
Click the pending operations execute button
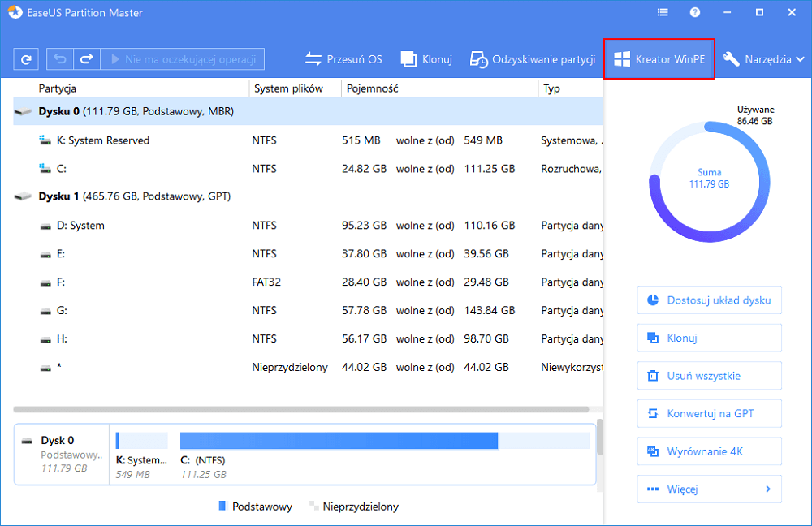click(182, 59)
